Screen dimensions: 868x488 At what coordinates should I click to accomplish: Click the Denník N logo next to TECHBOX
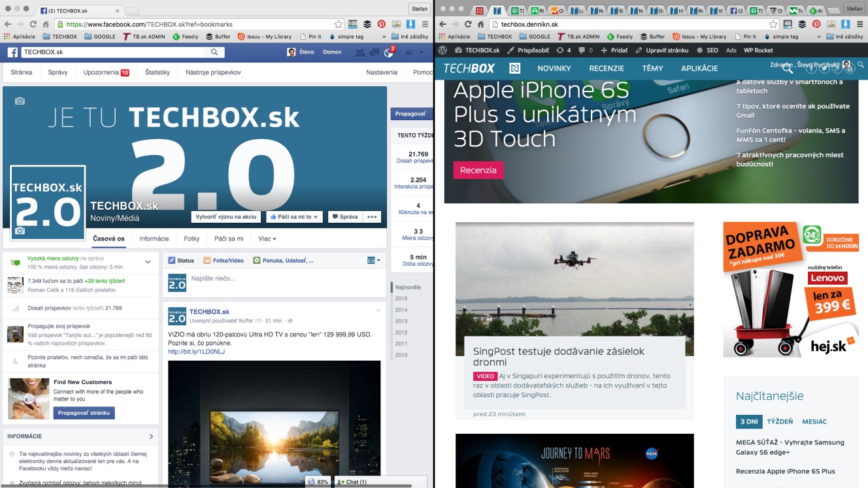pos(514,68)
